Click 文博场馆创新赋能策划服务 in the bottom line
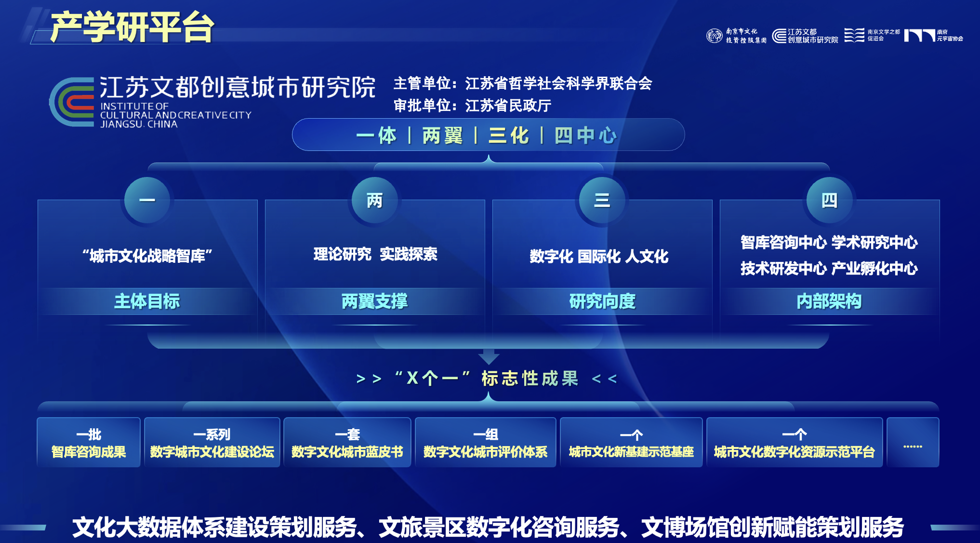Image resolution: width=980 pixels, height=543 pixels. coord(772,527)
